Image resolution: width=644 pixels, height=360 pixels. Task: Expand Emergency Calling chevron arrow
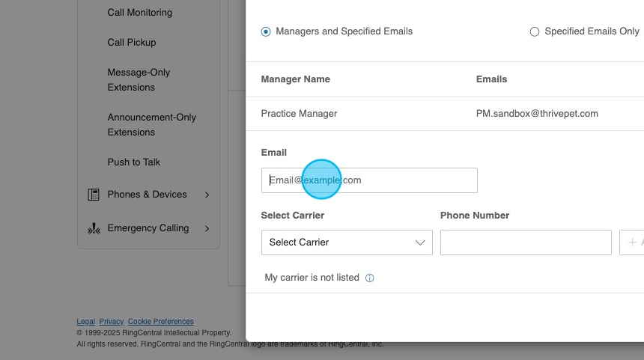click(x=207, y=228)
